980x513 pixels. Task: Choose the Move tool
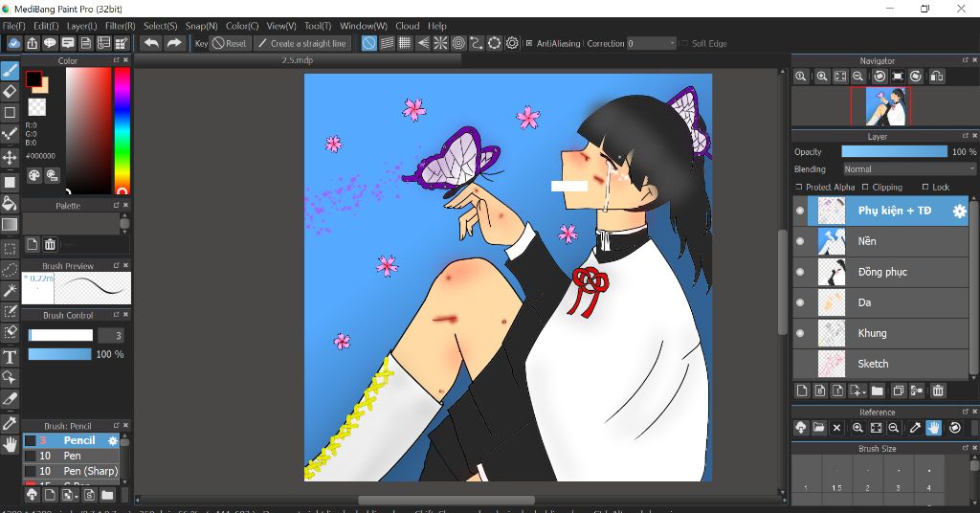tap(10, 157)
